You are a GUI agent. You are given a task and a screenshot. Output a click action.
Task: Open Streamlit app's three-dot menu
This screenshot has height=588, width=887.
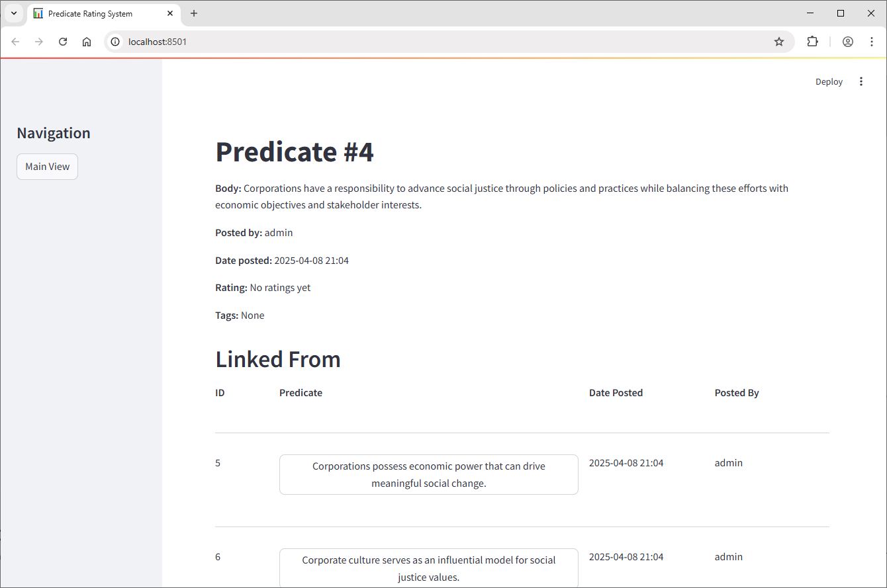861,81
